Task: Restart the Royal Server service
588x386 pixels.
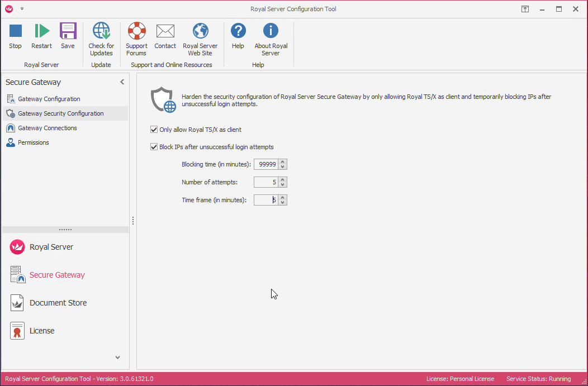Action: pos(41,36)
